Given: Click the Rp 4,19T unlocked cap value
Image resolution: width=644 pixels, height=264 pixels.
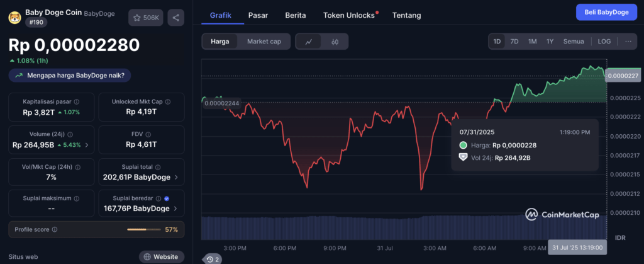Looking at the screenshot, I should click(142, 112).
